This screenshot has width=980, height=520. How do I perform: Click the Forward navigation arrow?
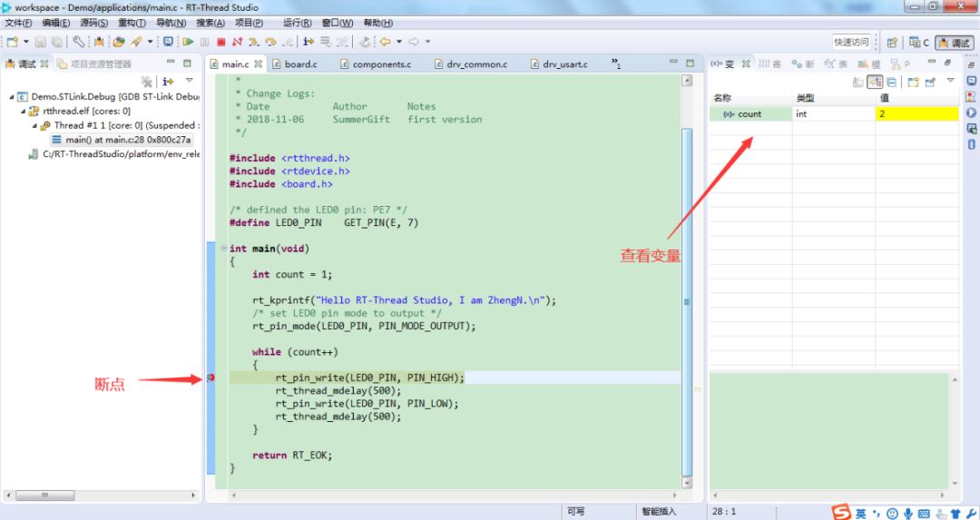pyautogui.click(x=414, y=42)
